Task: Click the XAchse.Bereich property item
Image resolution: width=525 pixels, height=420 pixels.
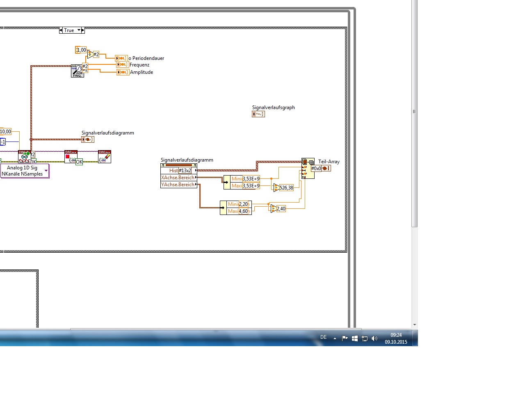Action: coord(179,178)
